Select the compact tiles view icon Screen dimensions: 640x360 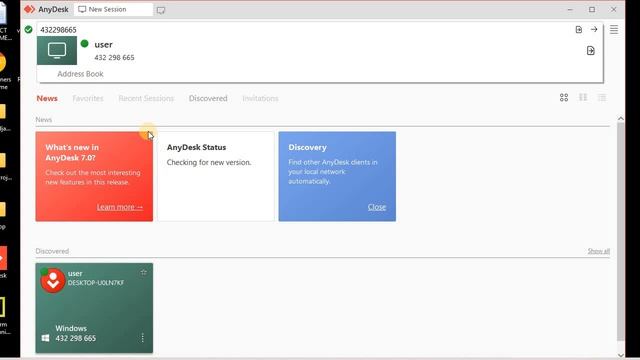coord(583,98)
